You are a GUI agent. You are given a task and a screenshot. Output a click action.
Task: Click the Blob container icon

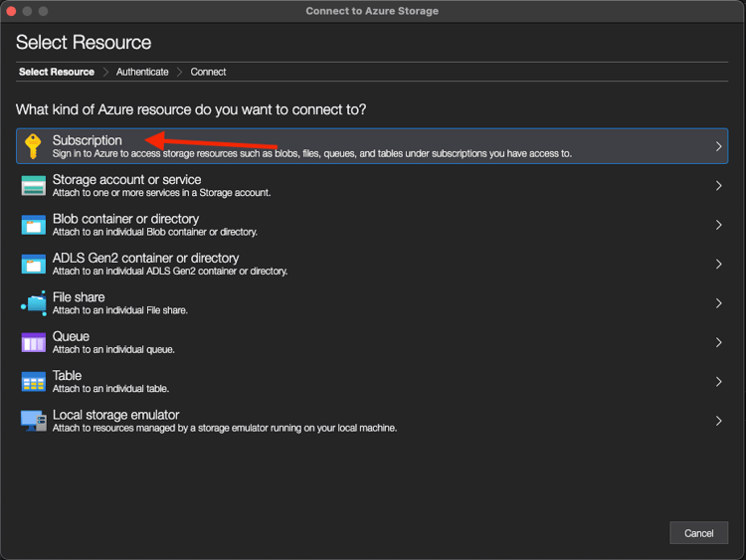[34, 225]
